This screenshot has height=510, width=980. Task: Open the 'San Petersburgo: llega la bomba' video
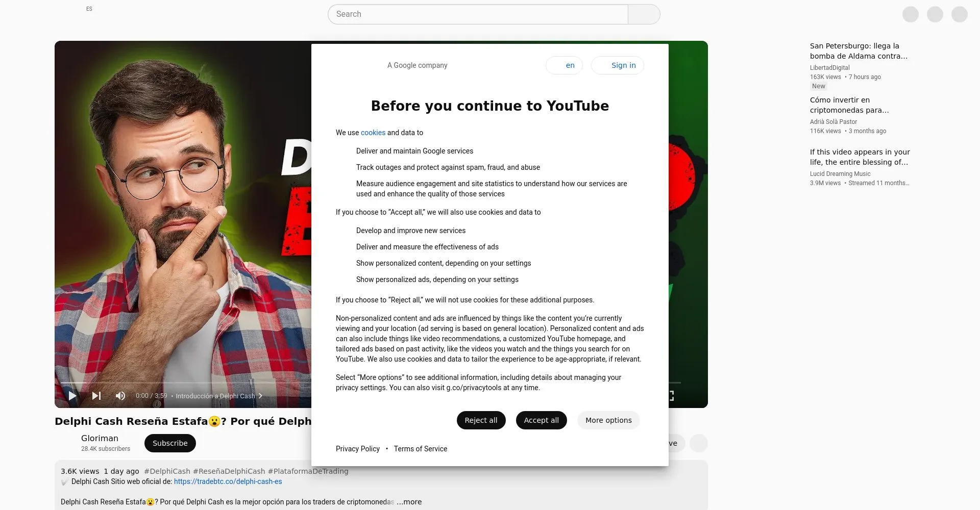tap(859, 51)
